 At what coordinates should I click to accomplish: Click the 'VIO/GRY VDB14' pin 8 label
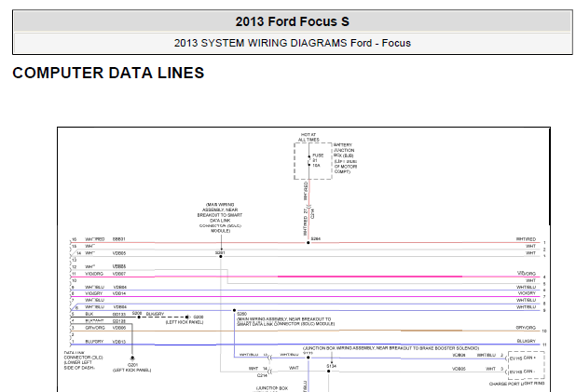click(105, 293)
